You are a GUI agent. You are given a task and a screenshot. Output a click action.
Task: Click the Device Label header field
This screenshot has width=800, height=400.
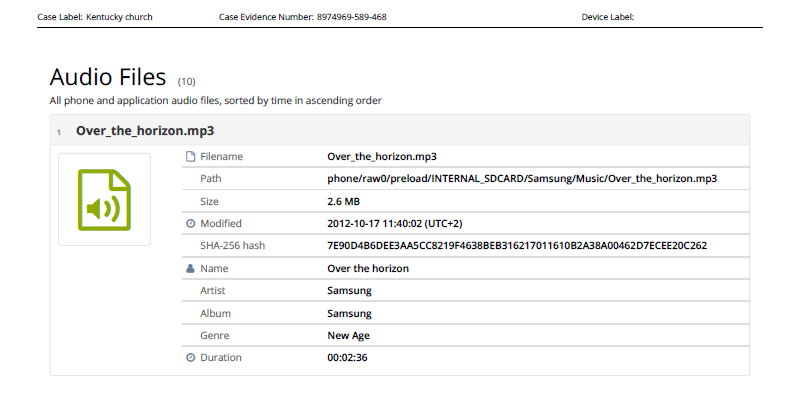(x=608, y=17)
